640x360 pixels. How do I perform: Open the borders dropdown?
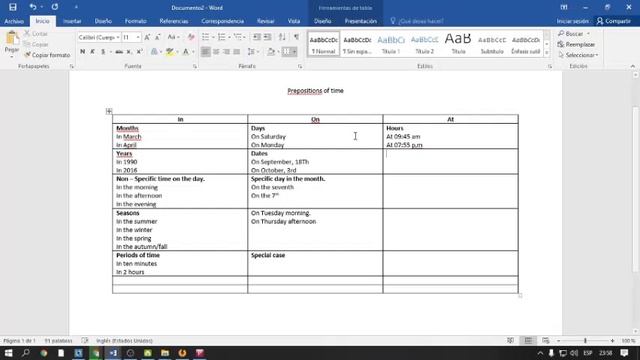(294, 52)
